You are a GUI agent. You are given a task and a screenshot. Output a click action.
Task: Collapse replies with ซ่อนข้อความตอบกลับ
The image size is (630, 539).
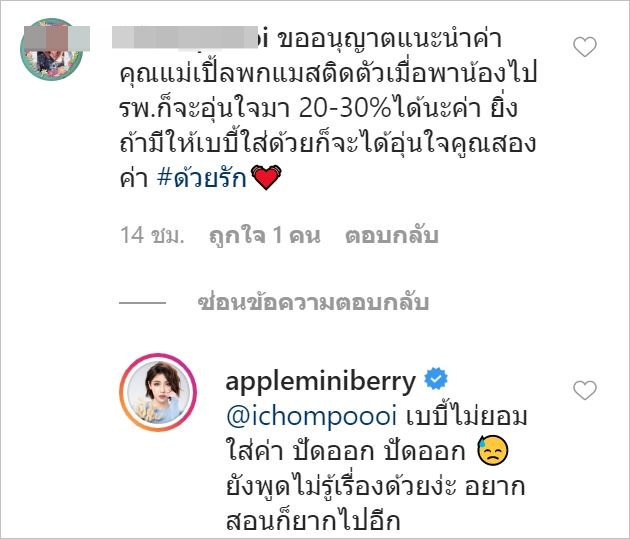coord(313,303)
